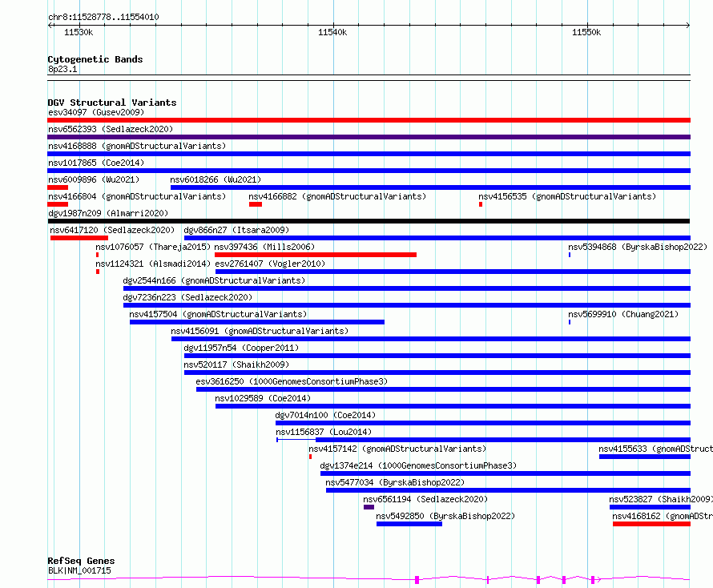713x588 pixels.
Task: Click the black dgv1987n209 variant bar
Action: tap(369, 221)
